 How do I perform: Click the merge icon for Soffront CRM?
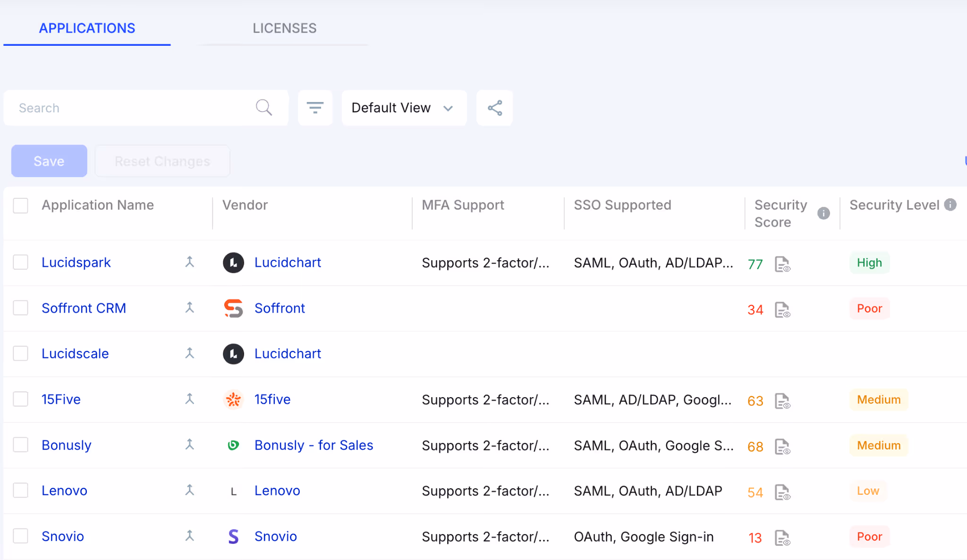tap(189, 308)
